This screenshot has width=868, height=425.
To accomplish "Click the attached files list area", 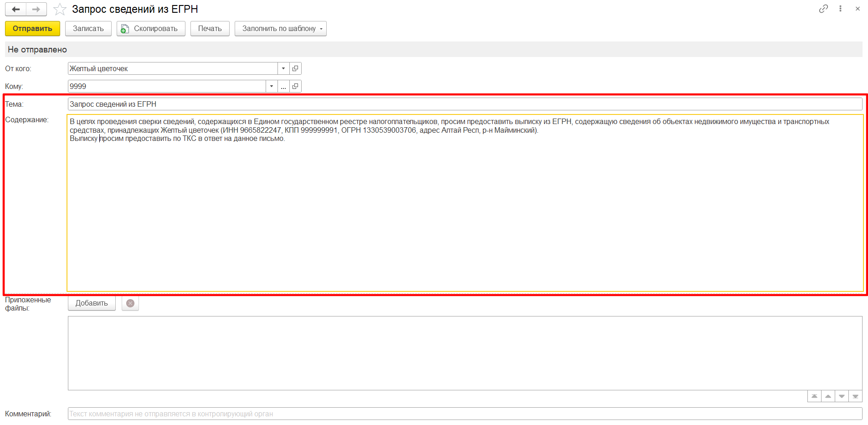I will [465, 353].
